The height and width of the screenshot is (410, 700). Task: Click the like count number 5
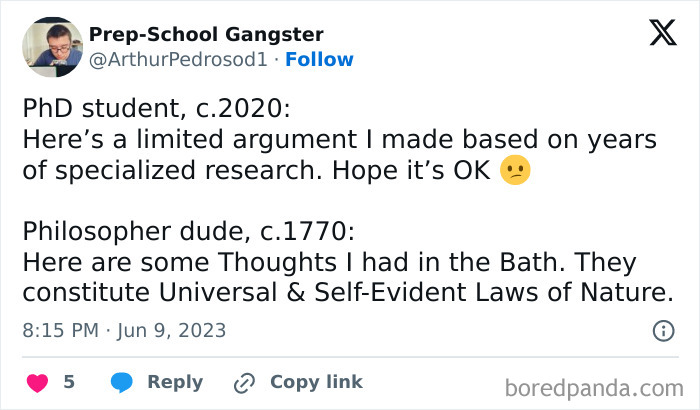(x=69, y=382)
